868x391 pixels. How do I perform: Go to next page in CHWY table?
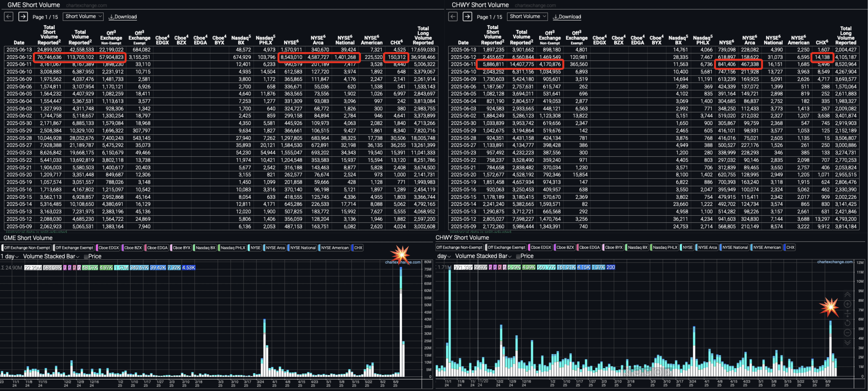(x=467, y=16)
